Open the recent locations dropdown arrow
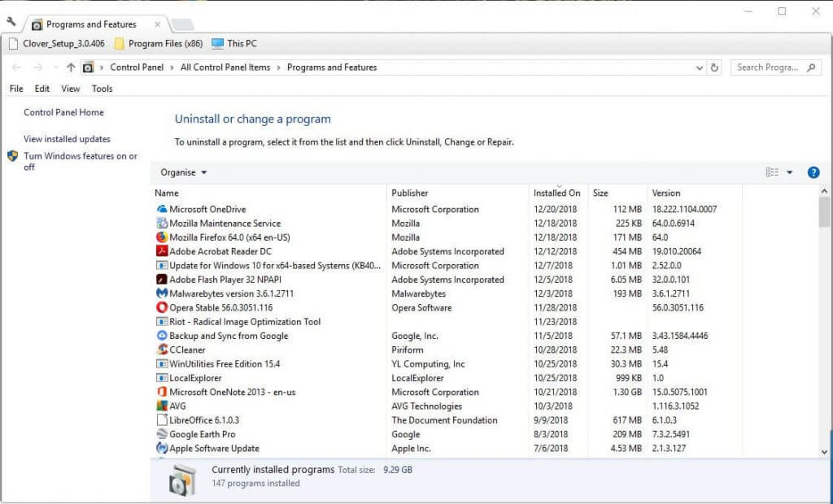833x504 pixels. tap(56, 67)
